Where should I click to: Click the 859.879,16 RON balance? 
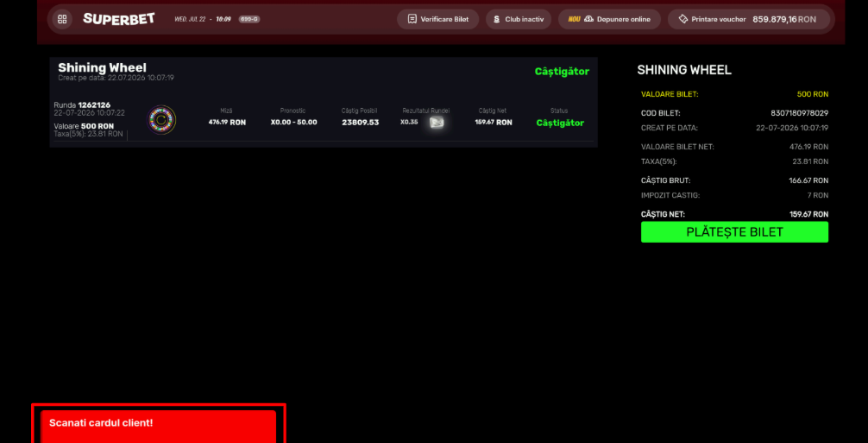[x=784, y=19]
